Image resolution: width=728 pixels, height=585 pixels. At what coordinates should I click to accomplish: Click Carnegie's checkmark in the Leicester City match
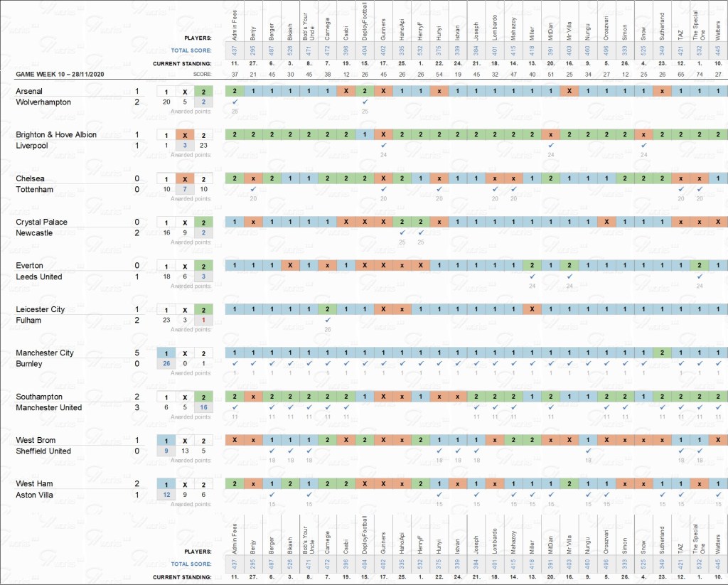[x=327, y=321]
